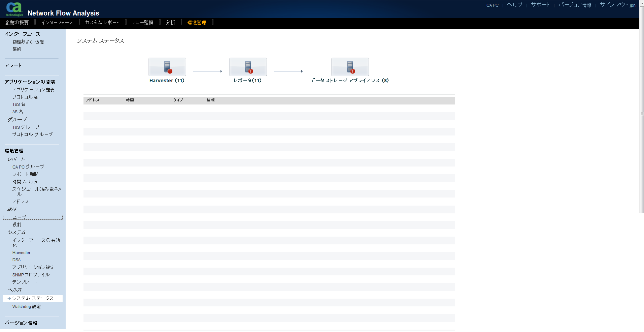
Task: Open AS 名 in the sidebar
Action: (18, 112)
